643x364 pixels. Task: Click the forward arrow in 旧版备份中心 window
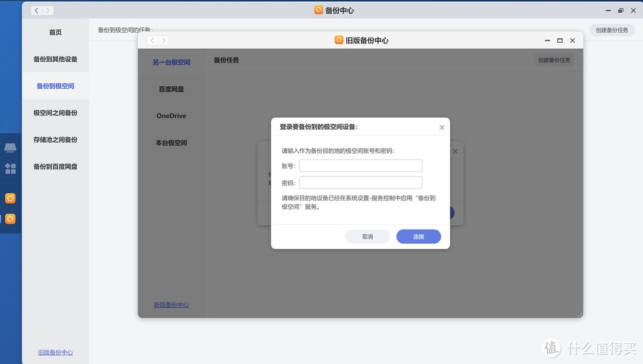(164, 40)
